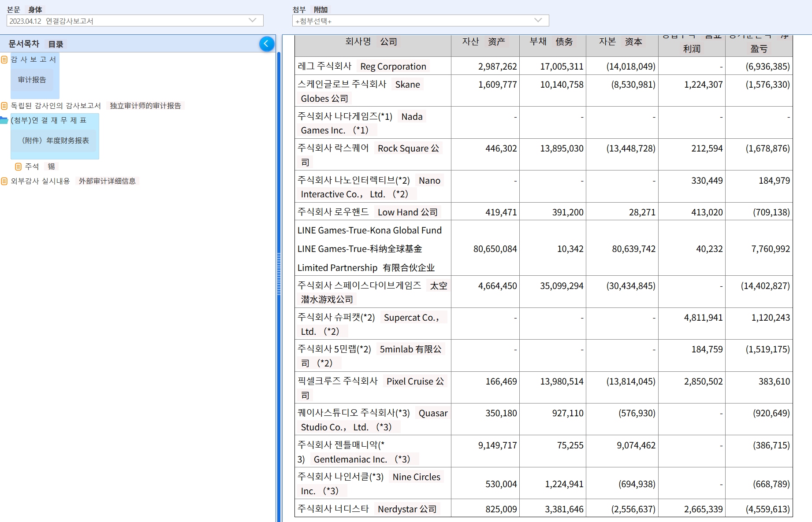Click the asset value 1,609,777
The width and height of the screenshot is (812, 522).
pyautogui.click(x=498, y=85)
